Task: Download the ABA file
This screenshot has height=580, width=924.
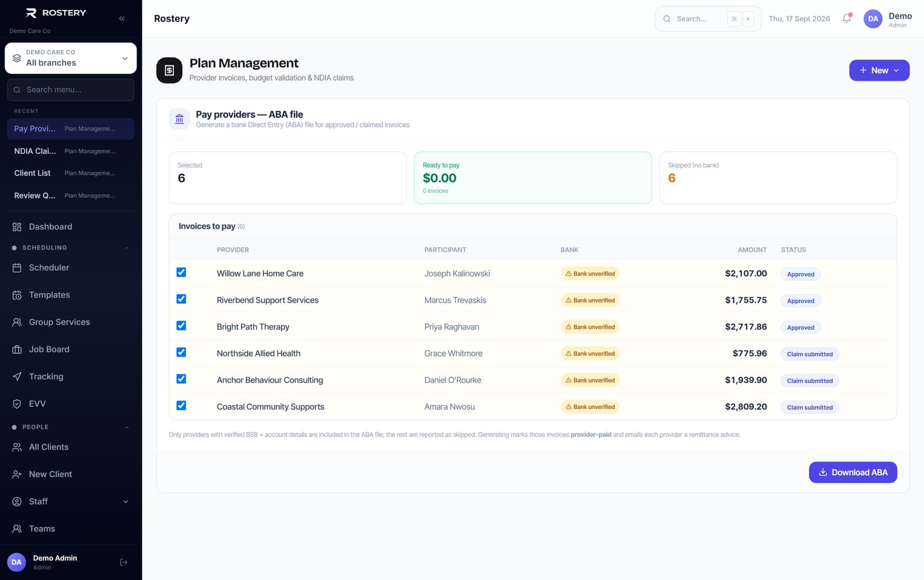Action: [x=853, y=472]
